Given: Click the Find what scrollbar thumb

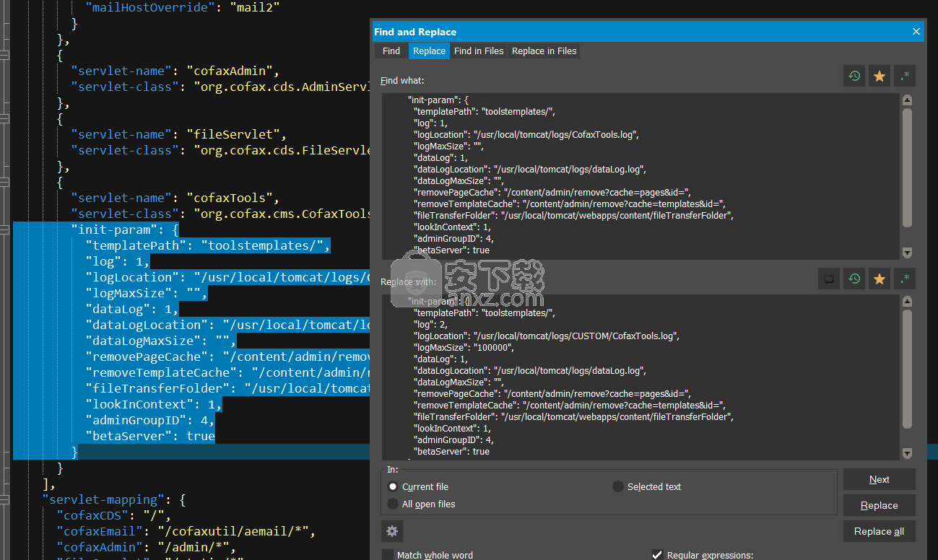Looking at the screenshot, I should tap(907, 167).
